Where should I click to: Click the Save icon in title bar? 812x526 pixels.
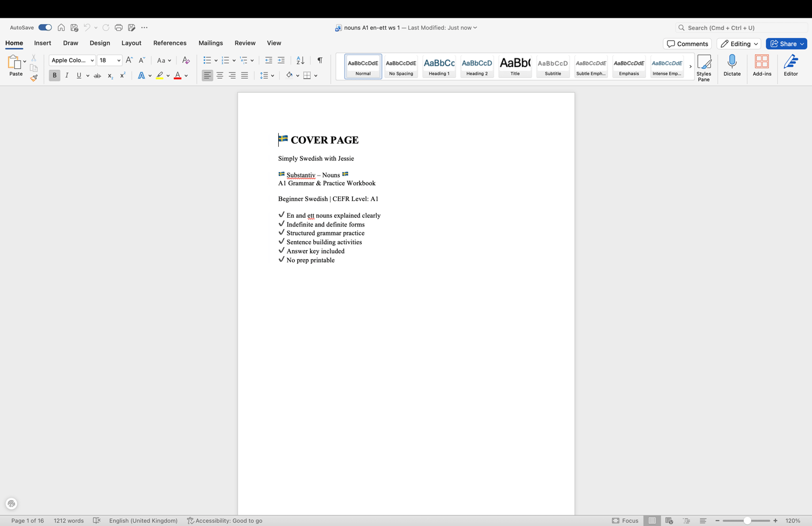pos(74,28)
